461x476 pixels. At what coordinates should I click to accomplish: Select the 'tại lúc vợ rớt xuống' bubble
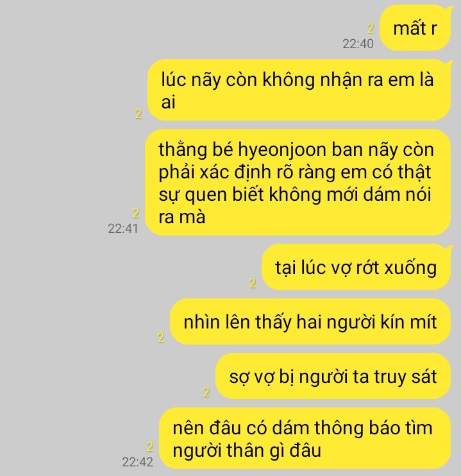tap(356, 267)
